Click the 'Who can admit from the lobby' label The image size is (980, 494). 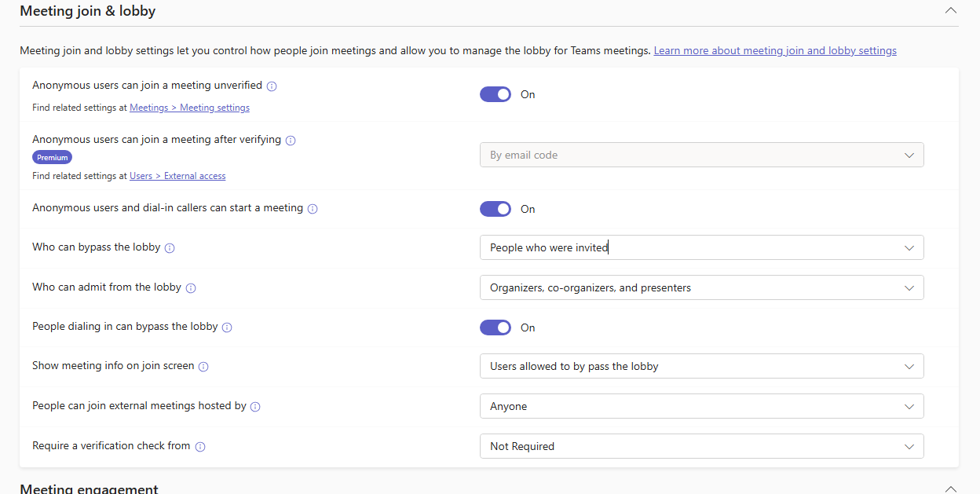pos(107,287)
